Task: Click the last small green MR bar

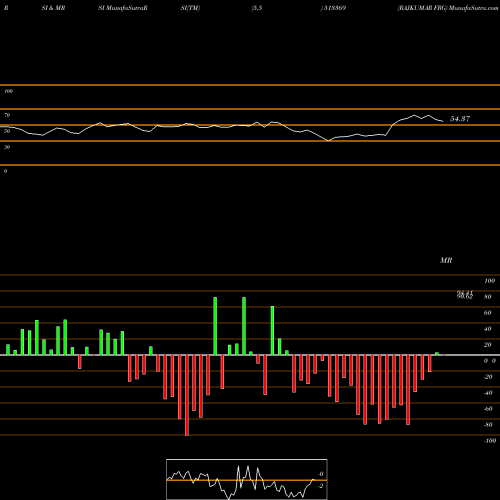Action: (x=437, y=354)
